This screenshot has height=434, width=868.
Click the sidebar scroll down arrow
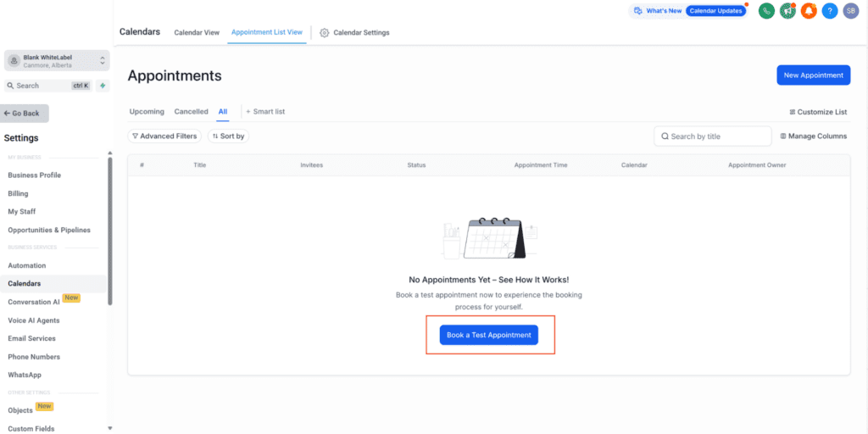(x=109, y=428)
